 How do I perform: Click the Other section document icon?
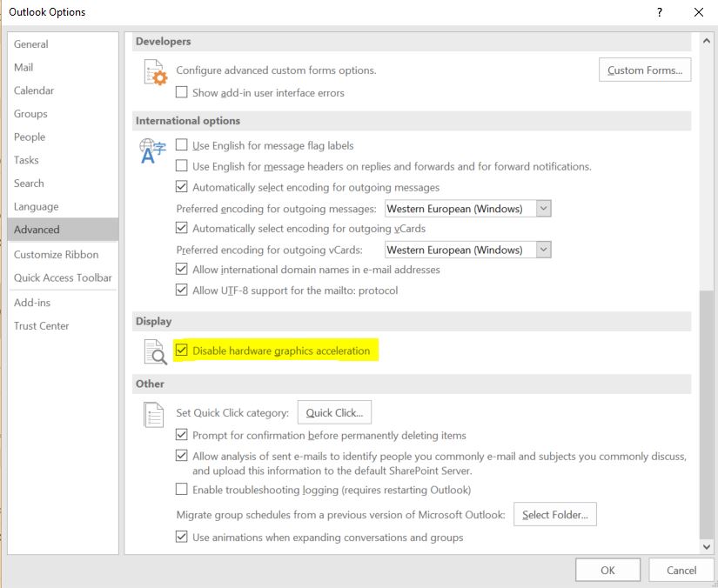[154, 415]
